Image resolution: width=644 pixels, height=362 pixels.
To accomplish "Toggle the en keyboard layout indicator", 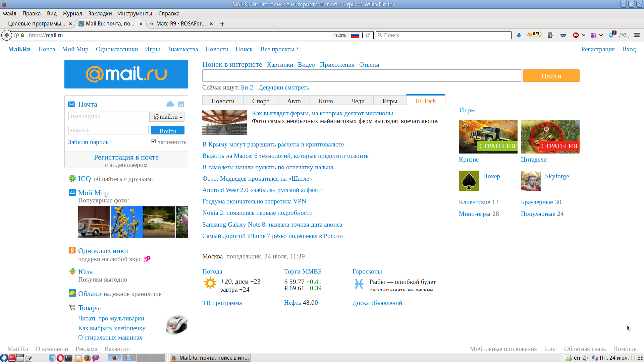I will (x=577, y=358).
